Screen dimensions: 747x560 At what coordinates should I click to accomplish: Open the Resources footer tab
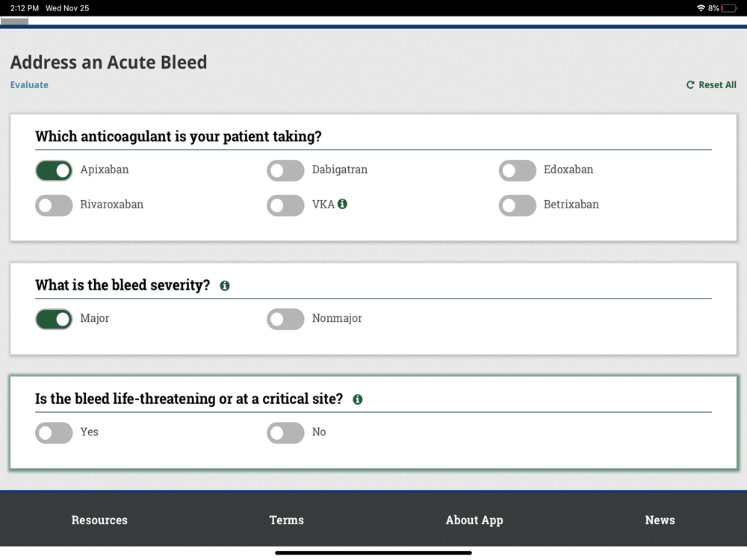click(x=99, y=520)
